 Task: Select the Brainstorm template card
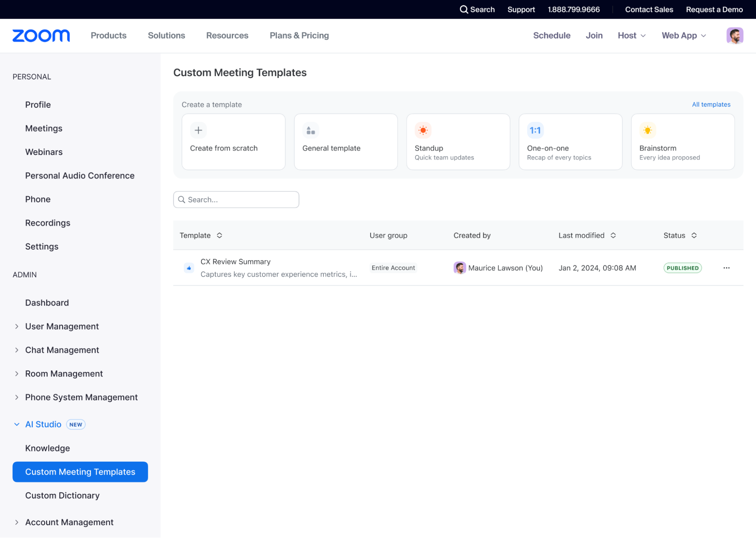(x=683, y=142)
